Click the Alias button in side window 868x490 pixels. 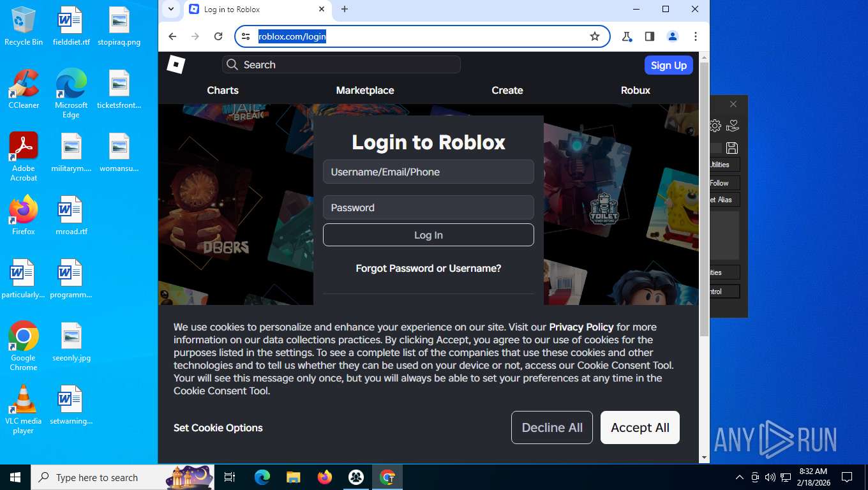point(724,200)
